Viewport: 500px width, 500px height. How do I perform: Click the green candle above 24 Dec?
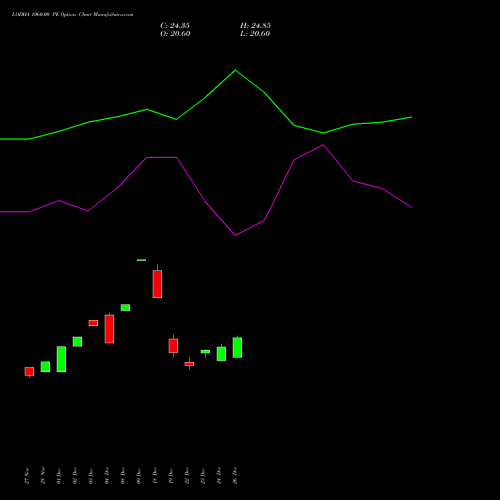pyautogui.click(x=221, y=354)
